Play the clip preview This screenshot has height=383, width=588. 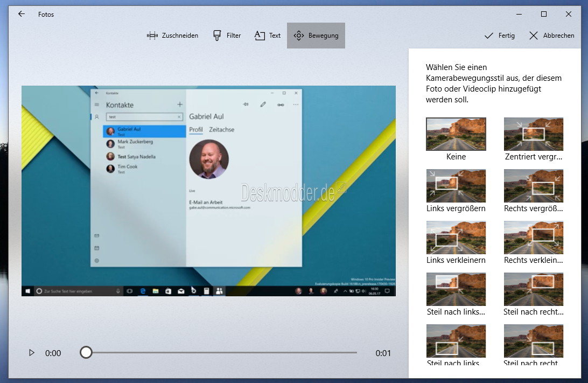pos(31,353)
